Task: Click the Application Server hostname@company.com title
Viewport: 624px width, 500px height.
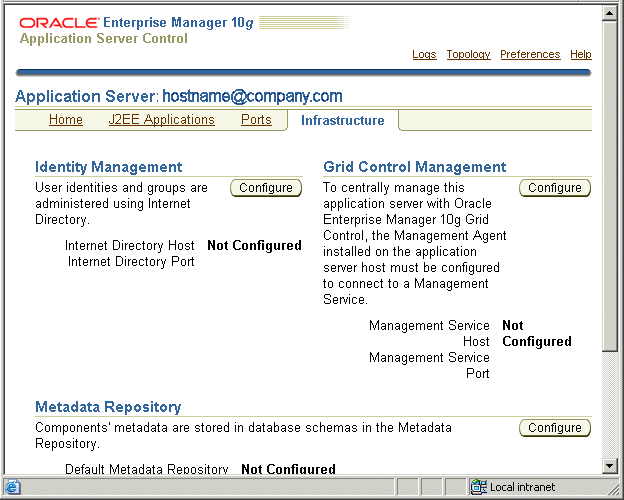Action: 179,96
